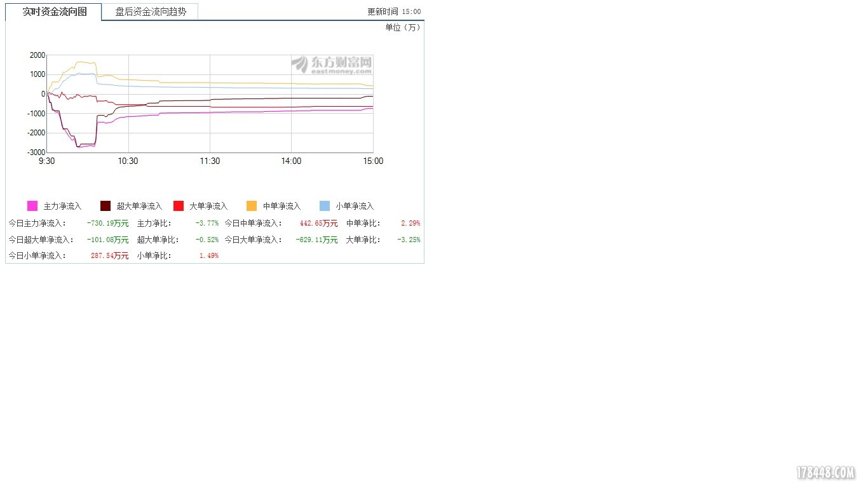Click the 2000 y-axis label
Image resolution: width=868 pixels, height=488 pixels.
[37, 55]
